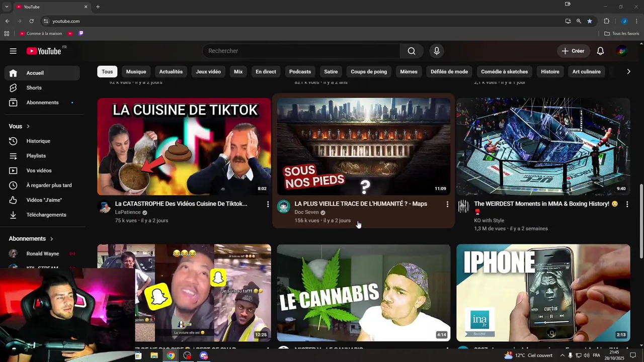Click the Créer button
The image size is (644, 362).
pyautogui.click(x=573, y=51)
